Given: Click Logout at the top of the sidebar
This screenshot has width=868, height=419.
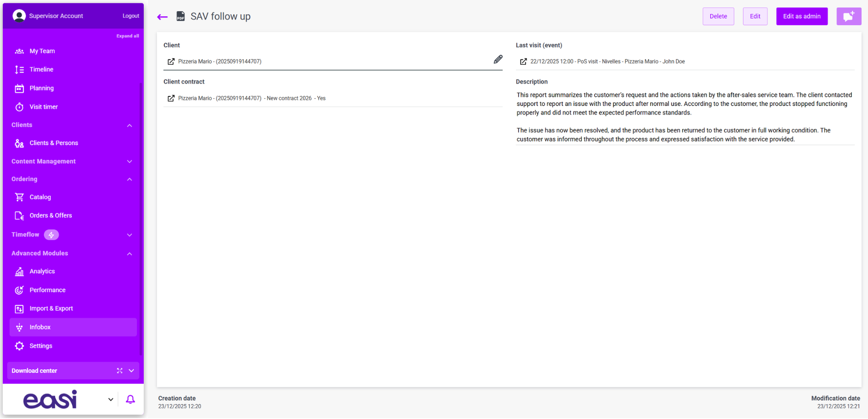Looking at the screenshot, I should pyautogui.click(x=130, y=15).
